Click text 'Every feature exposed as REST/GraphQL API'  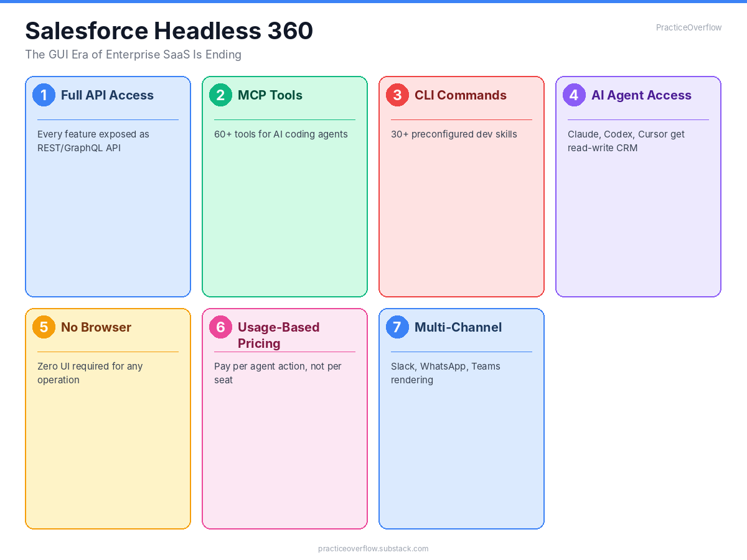pyautogui.click(x=93, y=141)
